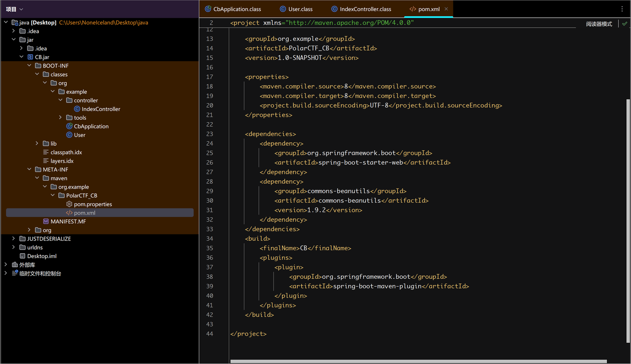Image resolution: width=631 pixels, height=364 pixels.
Task: Click the MANIFEST.MF file icon
Action: coord(46,222)
